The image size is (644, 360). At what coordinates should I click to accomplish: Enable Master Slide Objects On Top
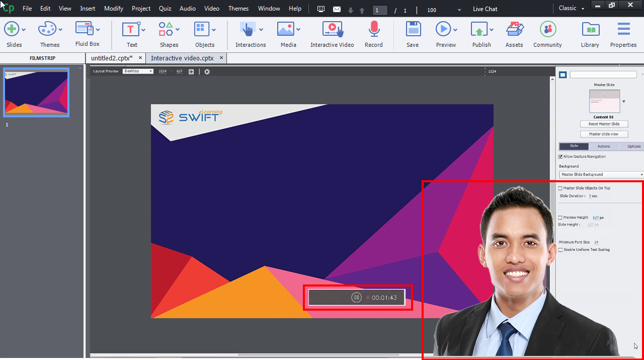click(x=560, y=188)
